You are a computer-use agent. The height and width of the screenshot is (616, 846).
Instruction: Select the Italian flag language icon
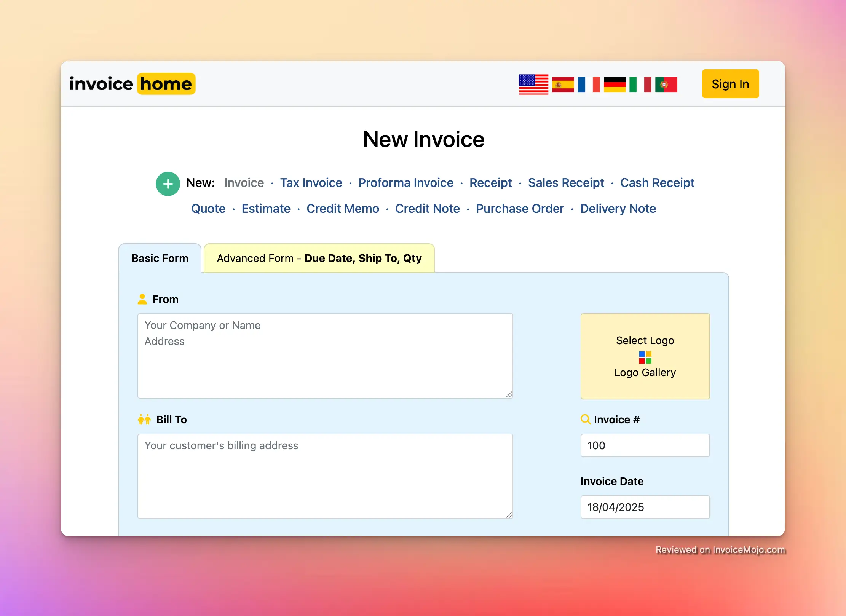click(x=640, y=84)
